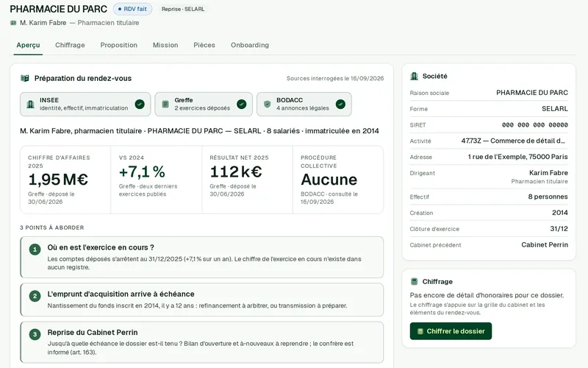Viewport: 588px width, 368px height.
Task: Click the Effectif value 8 personnes
Action: pyautogui.click(x=548, y=197)
